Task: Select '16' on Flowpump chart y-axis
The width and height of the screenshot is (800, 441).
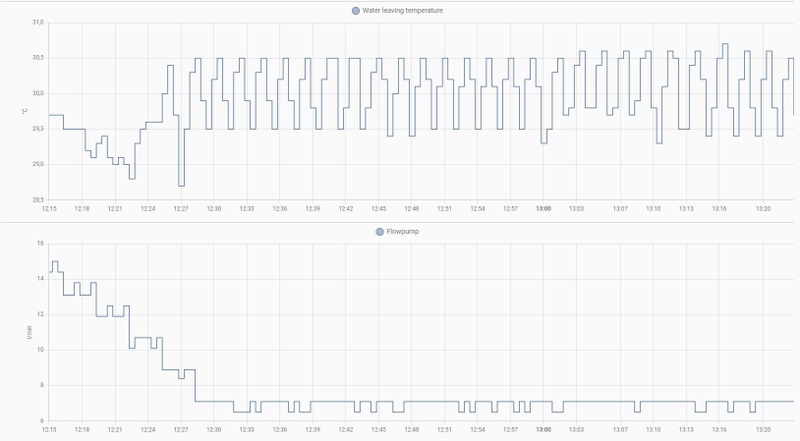Action: pyautogui.click(x=40, y=243)
